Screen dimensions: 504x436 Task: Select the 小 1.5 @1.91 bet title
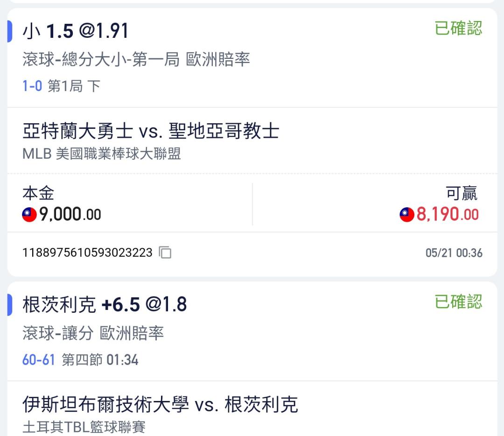[x=76, y=31]
